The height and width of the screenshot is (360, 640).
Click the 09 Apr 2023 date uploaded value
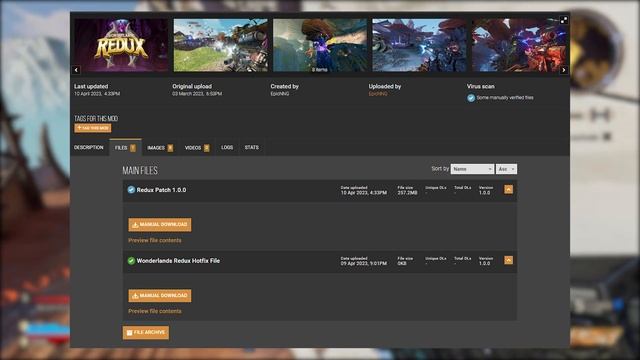click(364, 263)
